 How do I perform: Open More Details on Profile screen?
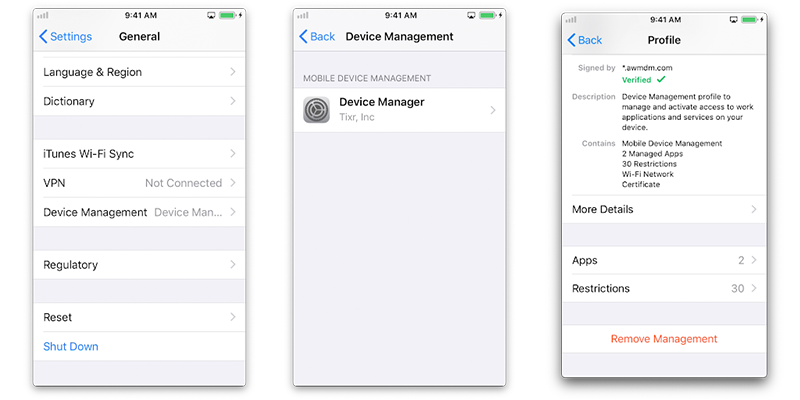point(664,209)
